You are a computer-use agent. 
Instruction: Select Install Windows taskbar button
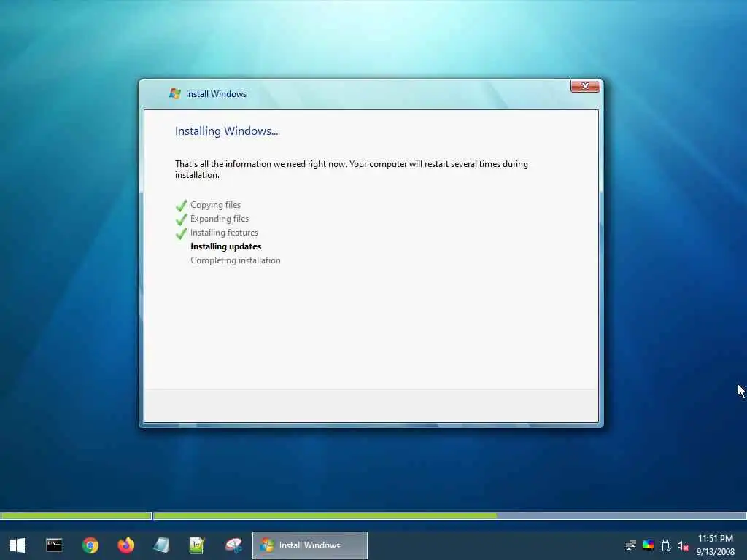[309, 545]
